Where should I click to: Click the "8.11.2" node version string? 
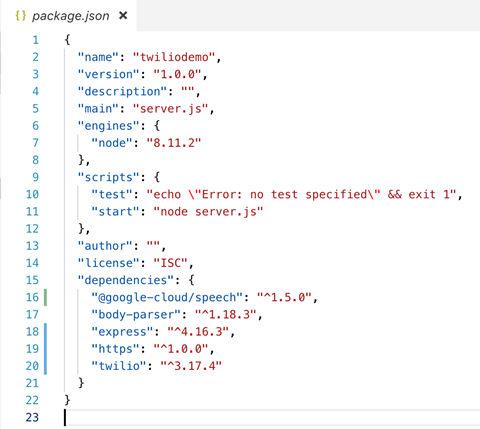[x=174, y=143]
